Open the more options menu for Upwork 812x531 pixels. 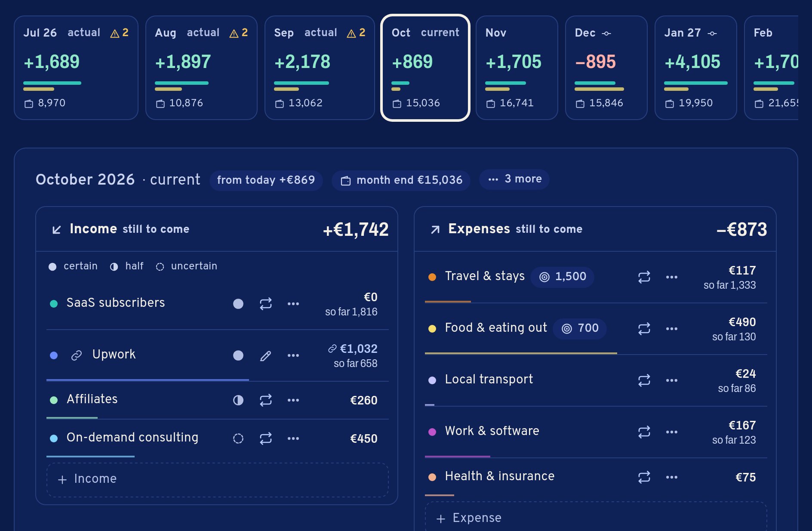(x=293, y=355)
